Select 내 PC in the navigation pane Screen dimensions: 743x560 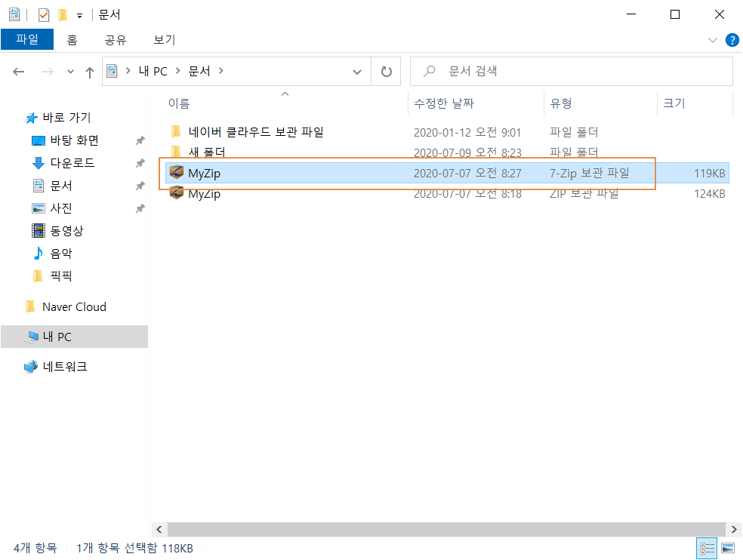pos(75,337)
